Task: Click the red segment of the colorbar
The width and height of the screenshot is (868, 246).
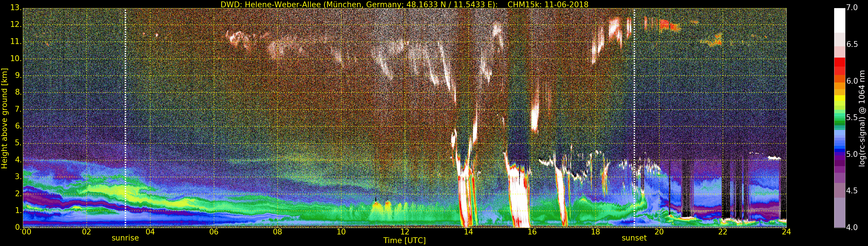Action: pos(839,66)
